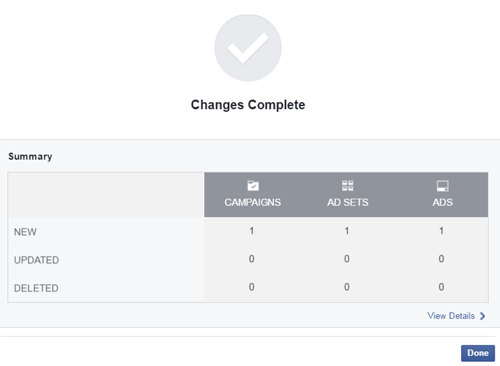500x366 pixels.
Task: Click the Done button
Action: (x=478, y=353)
